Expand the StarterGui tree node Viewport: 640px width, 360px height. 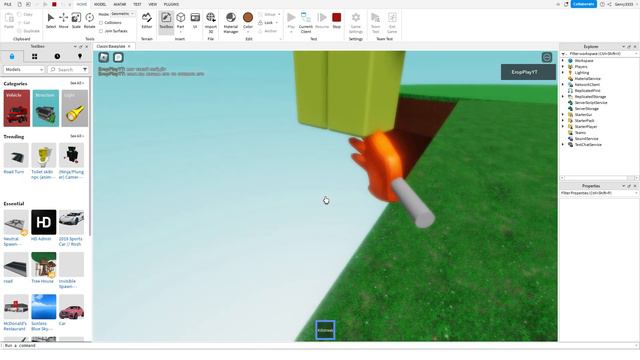(x=563, y=115)
